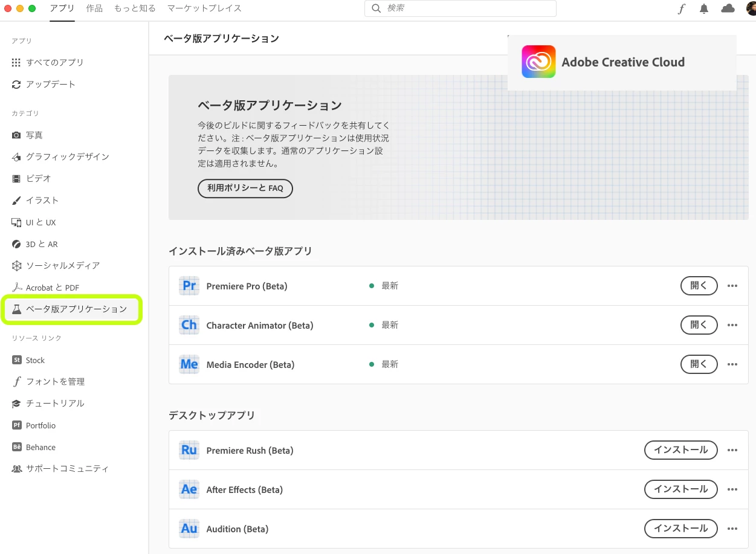756x554 pixels.
Task: Click the アップデート refresh icon
Action: point(16,85)
